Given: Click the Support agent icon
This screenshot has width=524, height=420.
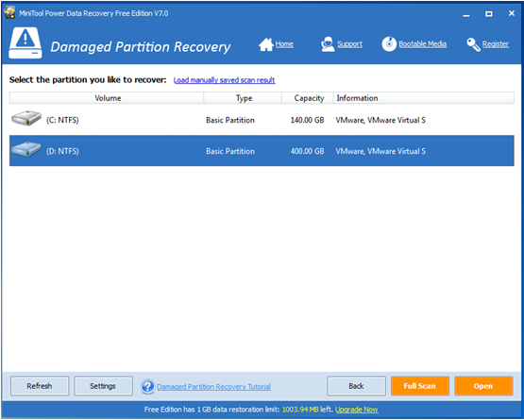Looking at the screenshot, I should pyautogui.click(x=328, y=44).
